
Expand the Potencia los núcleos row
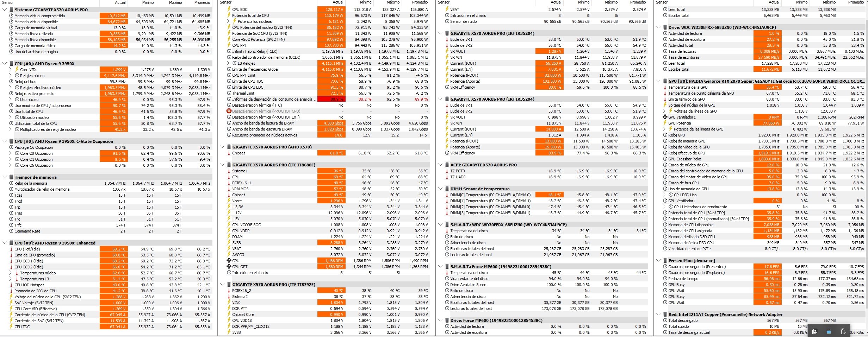click(228, 21)
